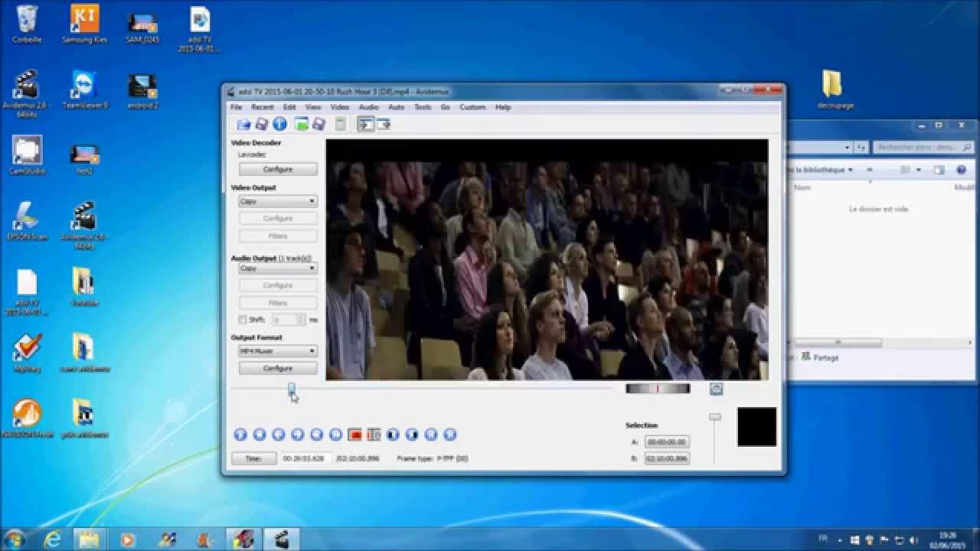The height and width of the screenshot is (551, 980).
Task: Open Internet Explorer from taskbar
Action: (x=53, y=540)
